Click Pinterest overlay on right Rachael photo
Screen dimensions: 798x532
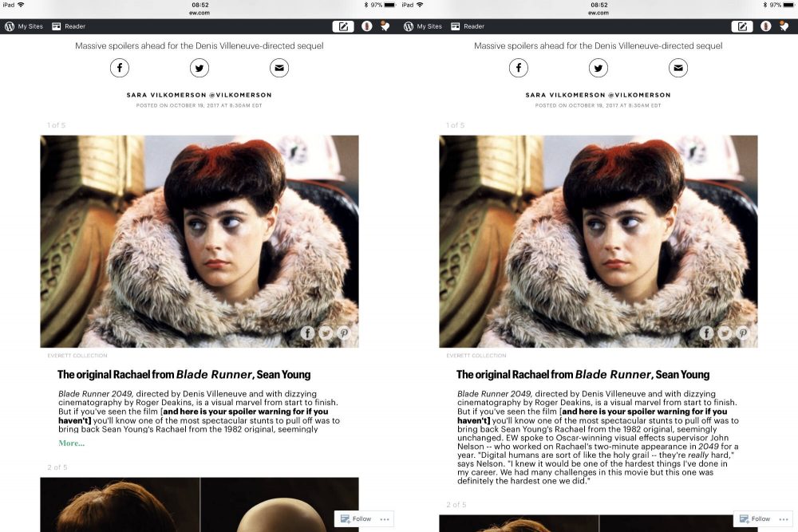(x=743, y=333)
